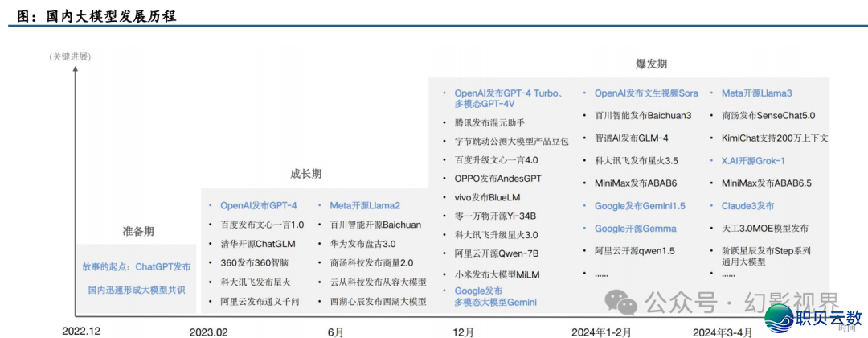The width and height of the screenshot is (868, 338).
Task: Select the 准备期 phase heading
Action: 137,231
